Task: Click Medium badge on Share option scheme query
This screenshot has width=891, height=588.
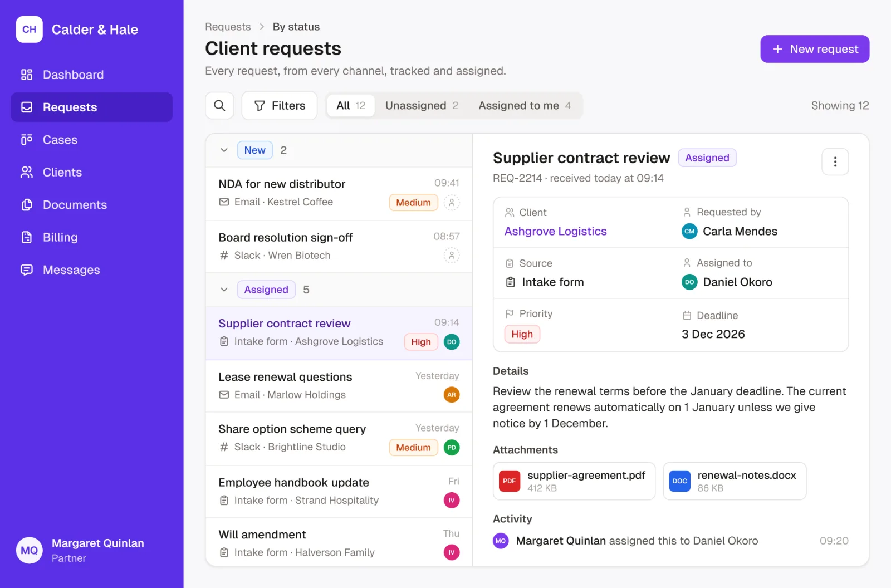Action: pos(413,448)
